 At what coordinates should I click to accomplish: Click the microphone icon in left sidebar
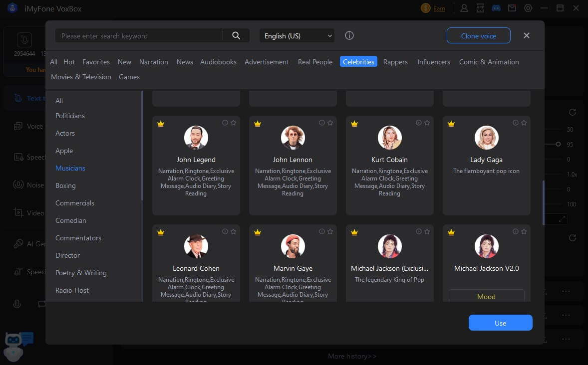pos(17,304)
